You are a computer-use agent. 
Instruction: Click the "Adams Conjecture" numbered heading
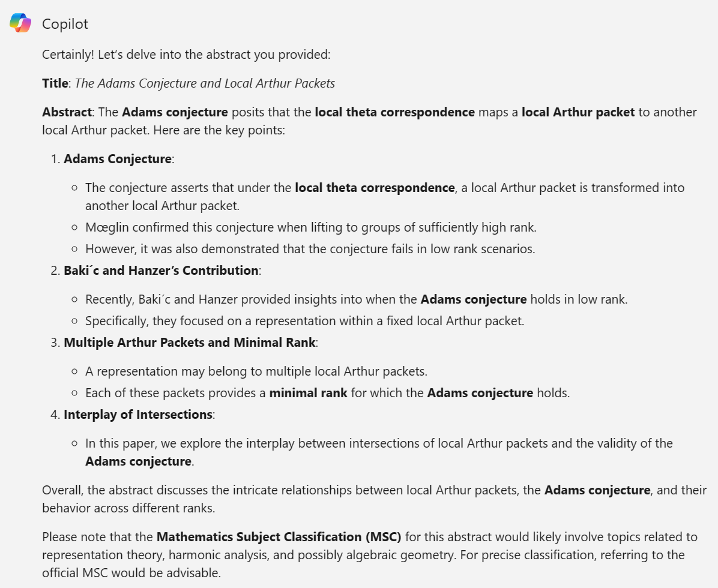coord(118,159)
